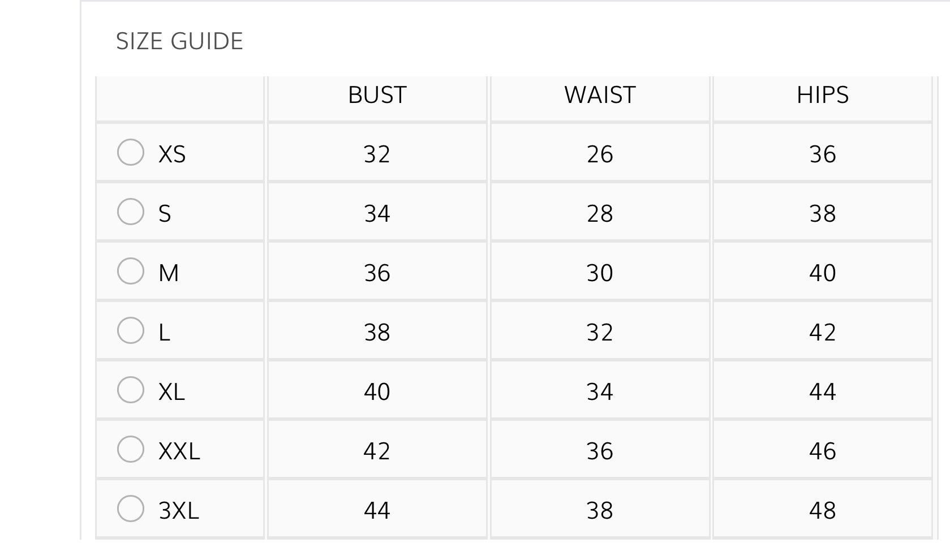Viewport: 950px width, 560px height.
Task: Click the HIPS column header
Action: [x=822, y=95]
